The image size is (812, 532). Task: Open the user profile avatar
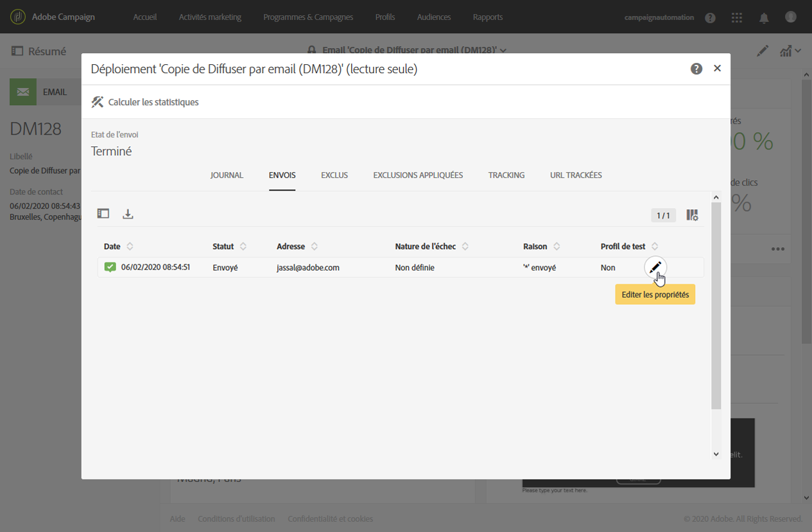pyautogui.click(x=791, y=17)
